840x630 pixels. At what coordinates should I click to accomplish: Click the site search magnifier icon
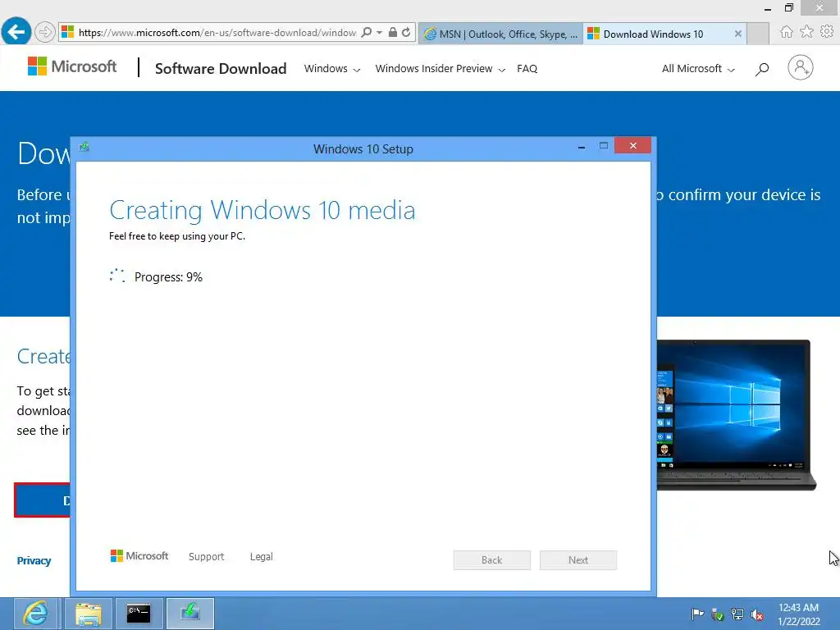pyautogui.click(x=762, y=69)
